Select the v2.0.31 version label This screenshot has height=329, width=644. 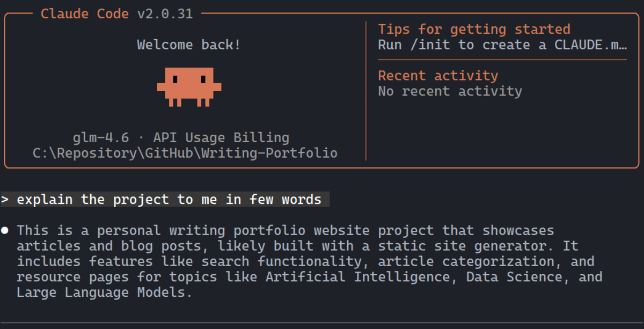(165, 14)
